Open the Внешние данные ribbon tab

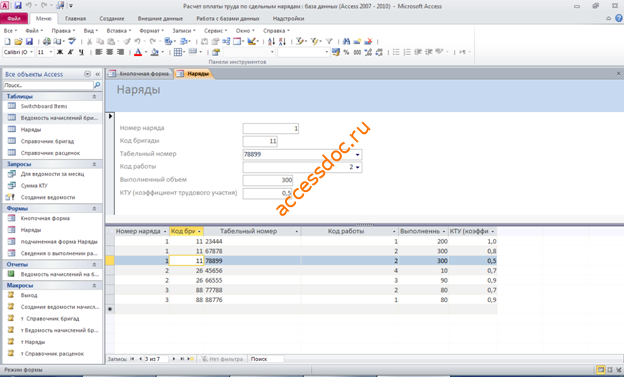point(160,18)
